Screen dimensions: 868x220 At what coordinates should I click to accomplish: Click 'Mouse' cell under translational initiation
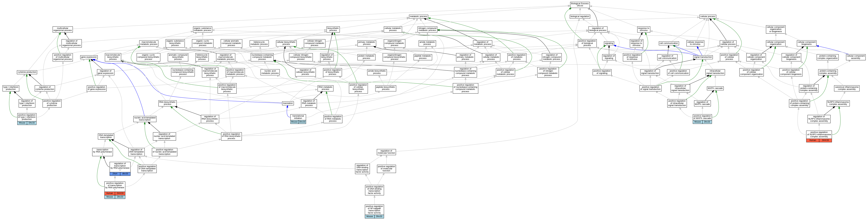(x=294, y=122)
